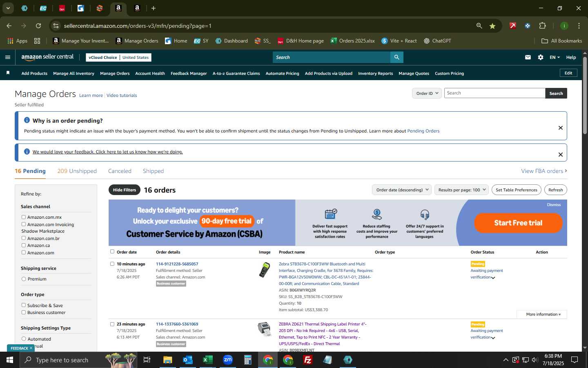Click the Windows Start button
Screen dimensions: 588x368
click(10, 360)
